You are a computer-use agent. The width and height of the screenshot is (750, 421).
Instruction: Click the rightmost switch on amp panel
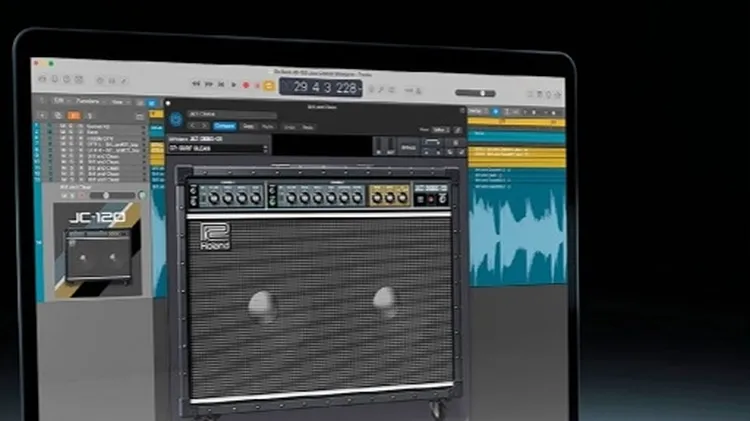[443, 198]
